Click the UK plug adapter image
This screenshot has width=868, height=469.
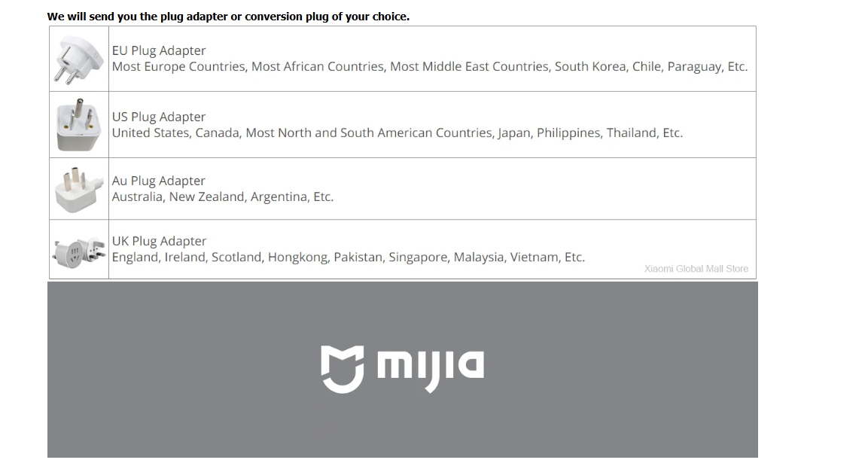(79, 249)
